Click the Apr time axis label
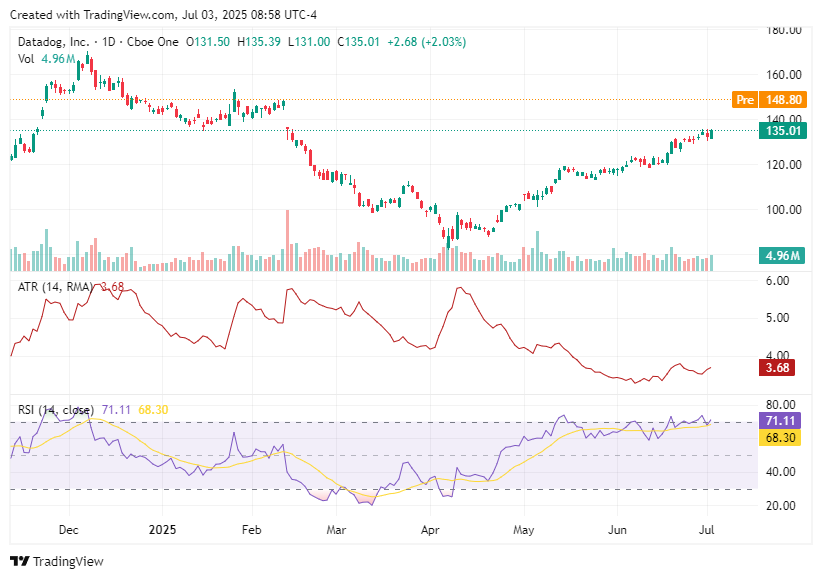This screenshot has width=822, height=579. (430, 530)
